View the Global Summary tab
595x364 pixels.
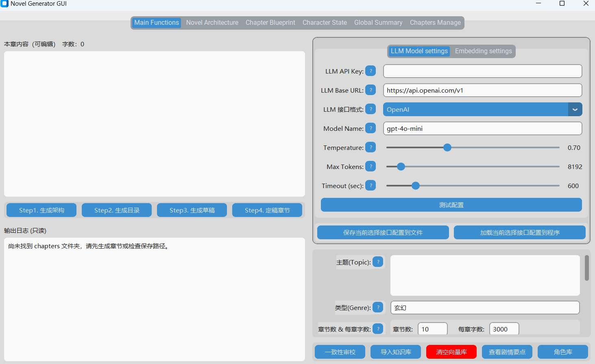[378, 23]
